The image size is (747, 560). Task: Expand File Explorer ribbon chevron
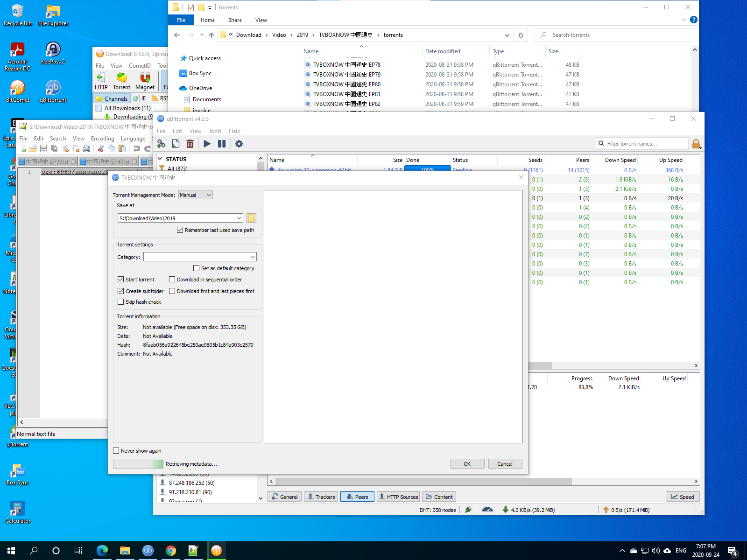(684, 20)
